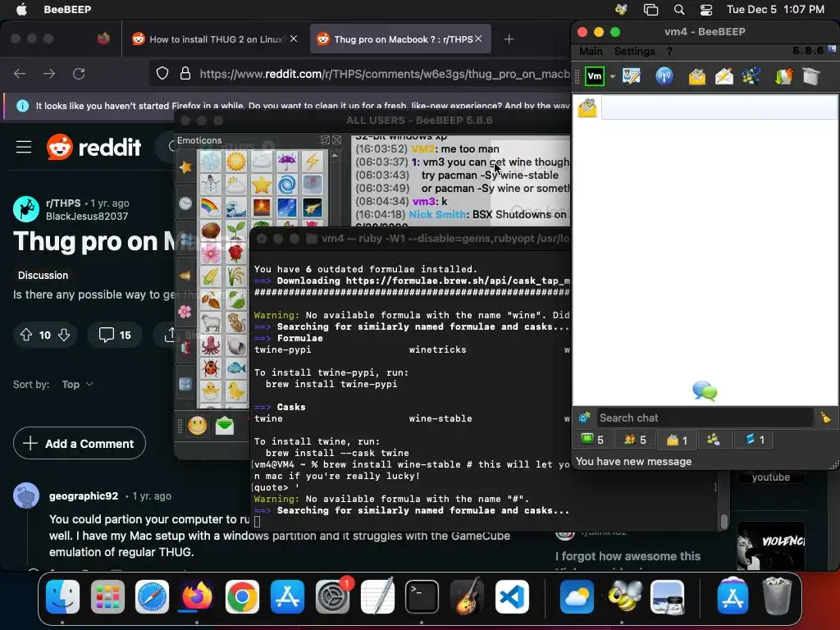This screenshot has width=840, height=630.
Task: Click the green envelope send icon
Action: point(225,426)
